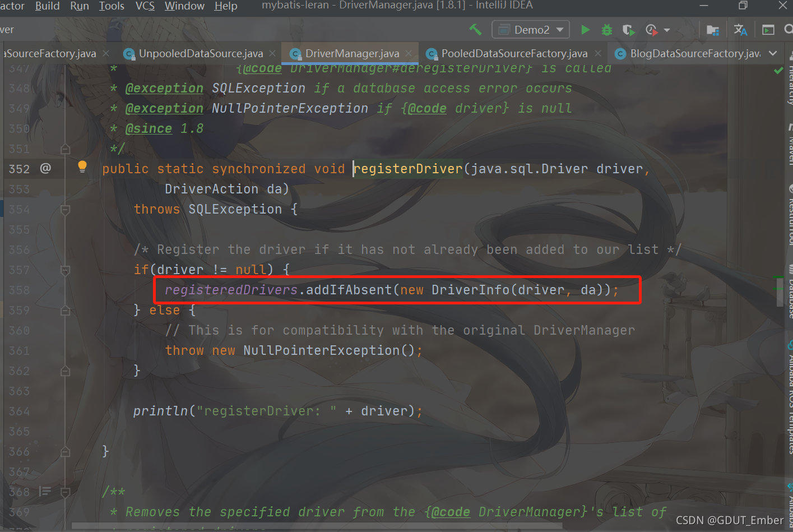Click line number 358 in gutter

coord(19,290)
